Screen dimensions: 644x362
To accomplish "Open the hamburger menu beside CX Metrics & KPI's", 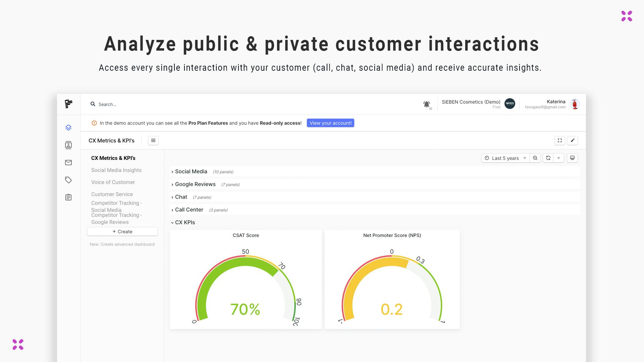I will coord(153,140).
